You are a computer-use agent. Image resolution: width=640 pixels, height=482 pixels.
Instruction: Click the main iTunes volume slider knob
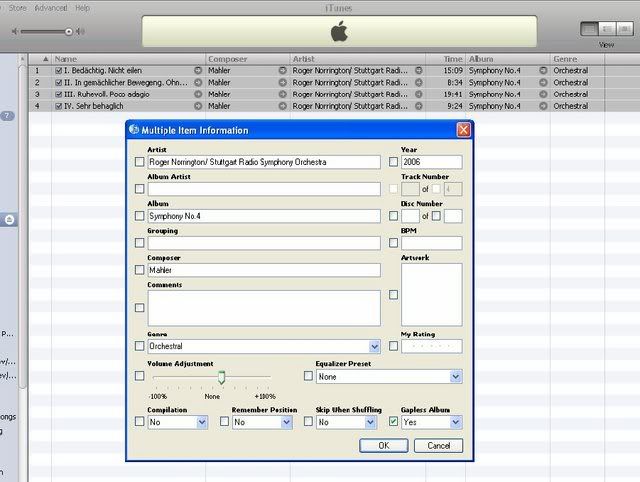tap(69, 31)
